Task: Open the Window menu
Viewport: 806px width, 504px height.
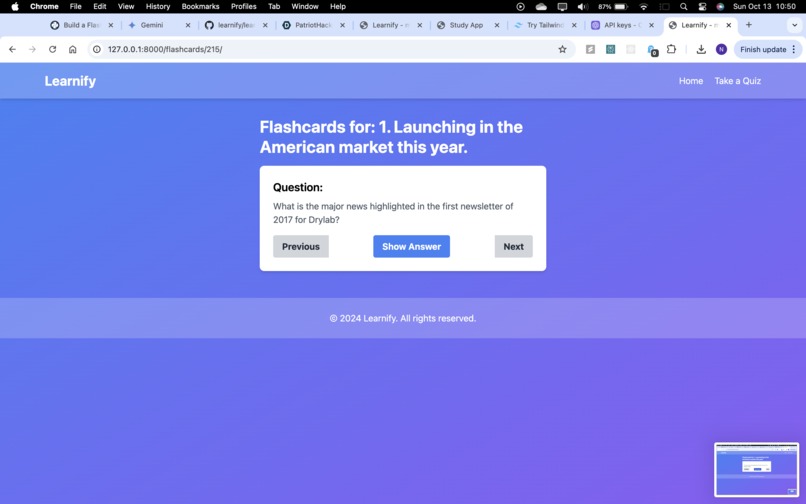Action: coord(305,7)
